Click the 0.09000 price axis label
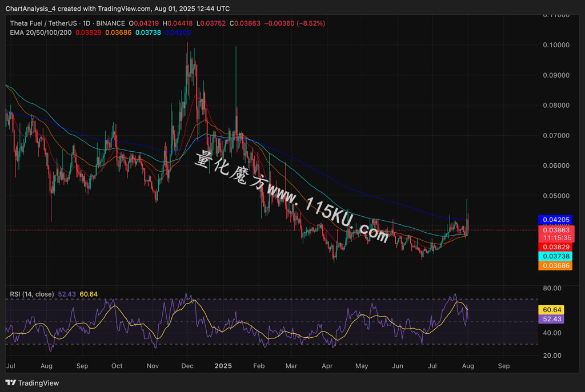585x392 pixels. point(556,75)
